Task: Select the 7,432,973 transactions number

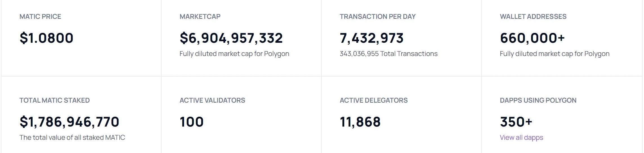Action: click(x=372, y=38)
